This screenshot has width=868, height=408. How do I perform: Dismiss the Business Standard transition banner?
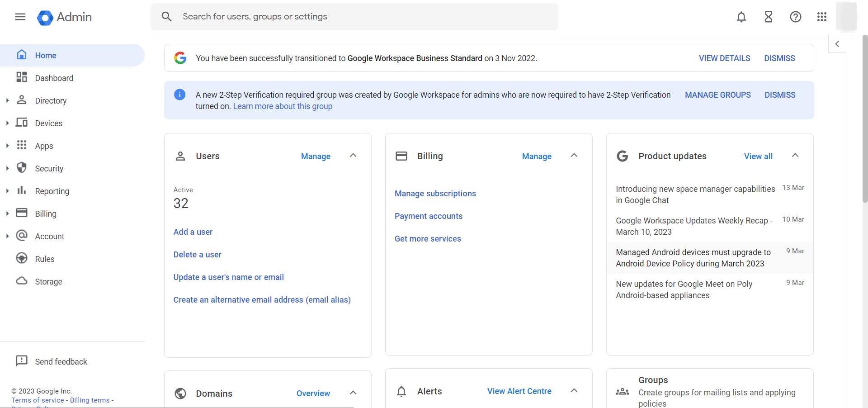(x=779, y=58)
